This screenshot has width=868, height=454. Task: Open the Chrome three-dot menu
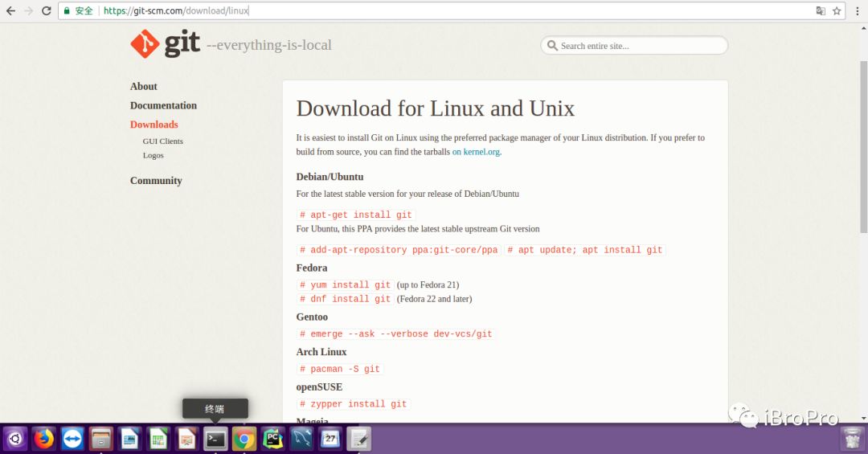point(858,10)
